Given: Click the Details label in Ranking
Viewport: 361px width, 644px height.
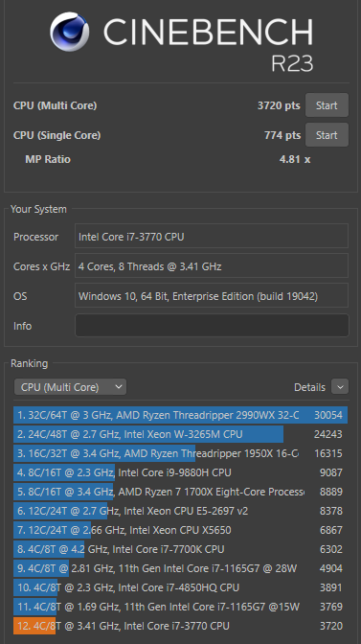Looking at the screenshot, I should coord(309,387).
